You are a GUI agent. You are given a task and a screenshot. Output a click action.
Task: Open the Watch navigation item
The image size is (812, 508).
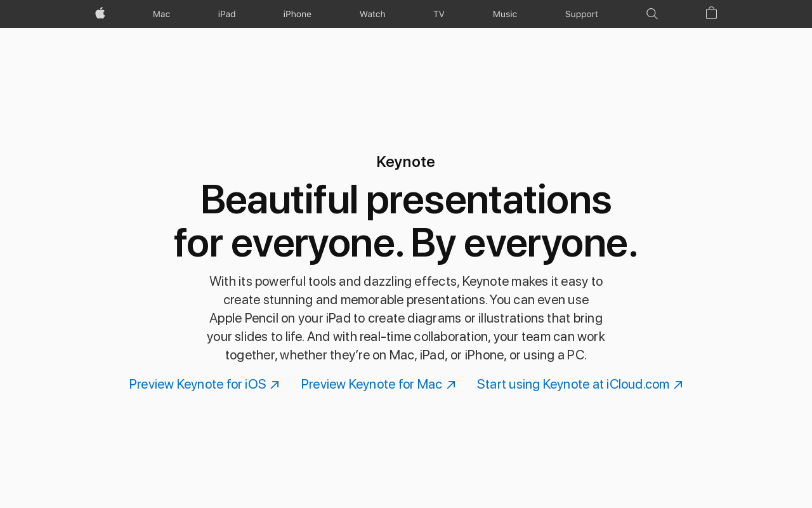click(372, 14)
